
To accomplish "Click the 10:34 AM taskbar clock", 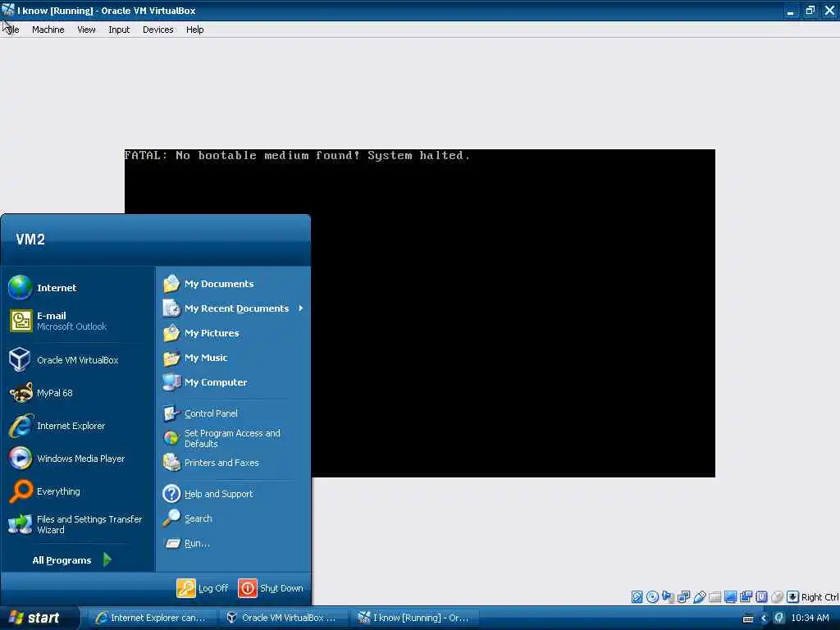I will pos(810,618).
